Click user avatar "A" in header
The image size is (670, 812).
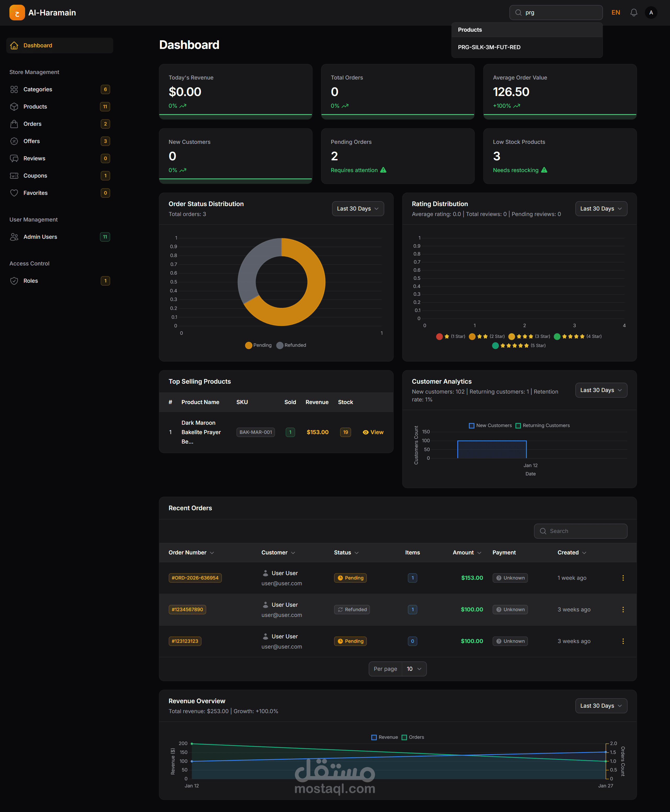(x=651, y=13)
